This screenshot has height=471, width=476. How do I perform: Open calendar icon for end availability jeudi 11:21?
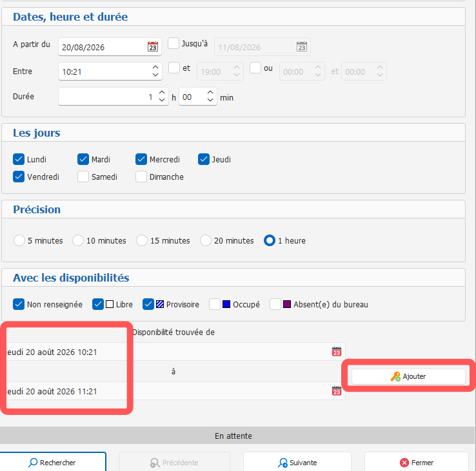pos(336,391)
